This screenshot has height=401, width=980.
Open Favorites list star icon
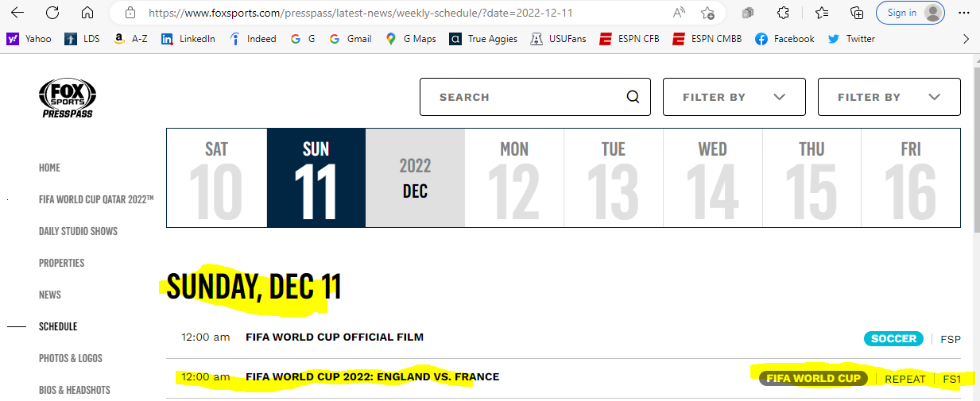(822, 13)
